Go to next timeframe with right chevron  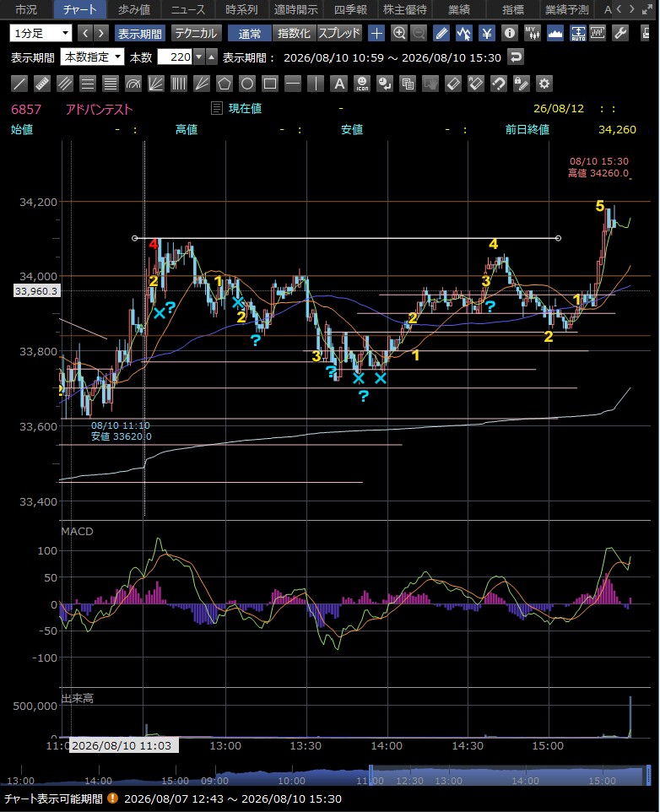101,34
